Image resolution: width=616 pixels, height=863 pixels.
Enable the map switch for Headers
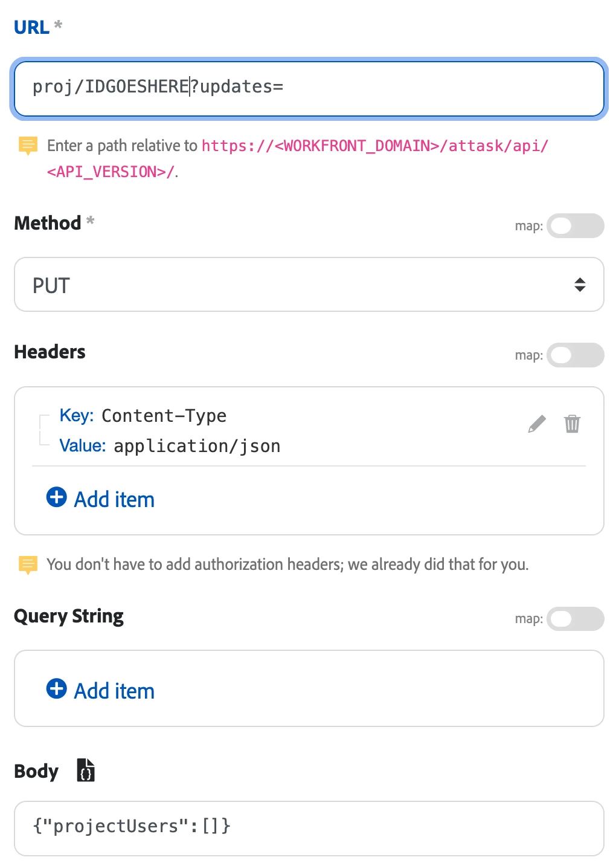[575, 355]
